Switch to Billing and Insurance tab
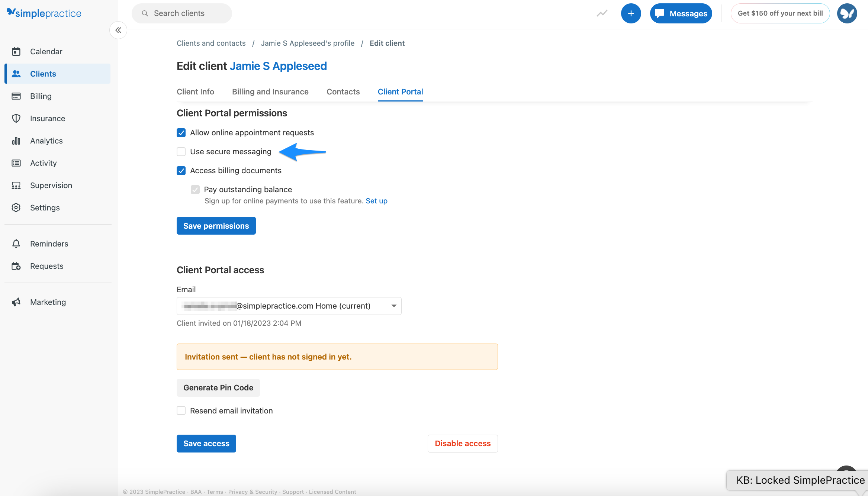 pyautogui.click(x=270, y=91)
